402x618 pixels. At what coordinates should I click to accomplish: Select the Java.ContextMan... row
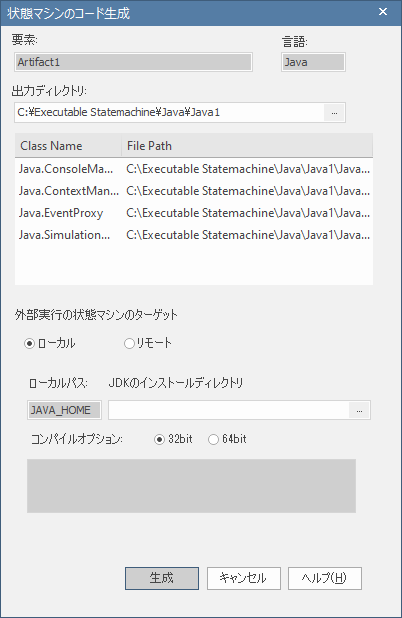coord(194,191)
